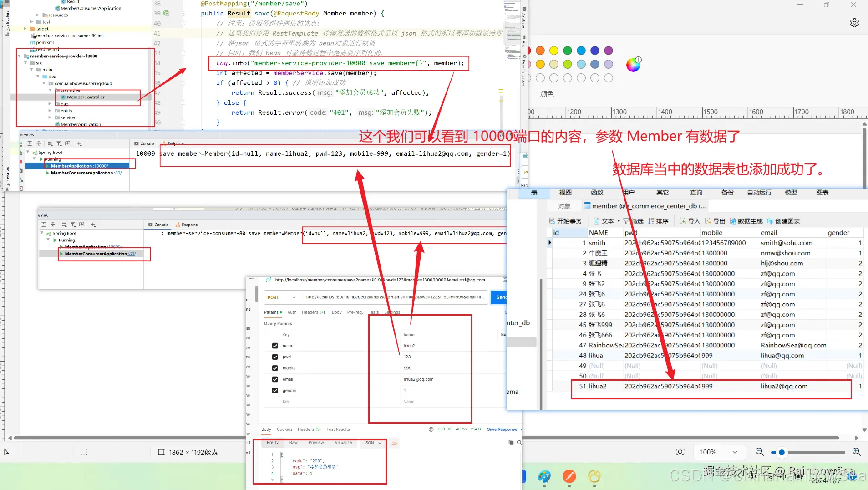Toggle the pwd param checkbox in Postman
868x490 pixels.
275,357
